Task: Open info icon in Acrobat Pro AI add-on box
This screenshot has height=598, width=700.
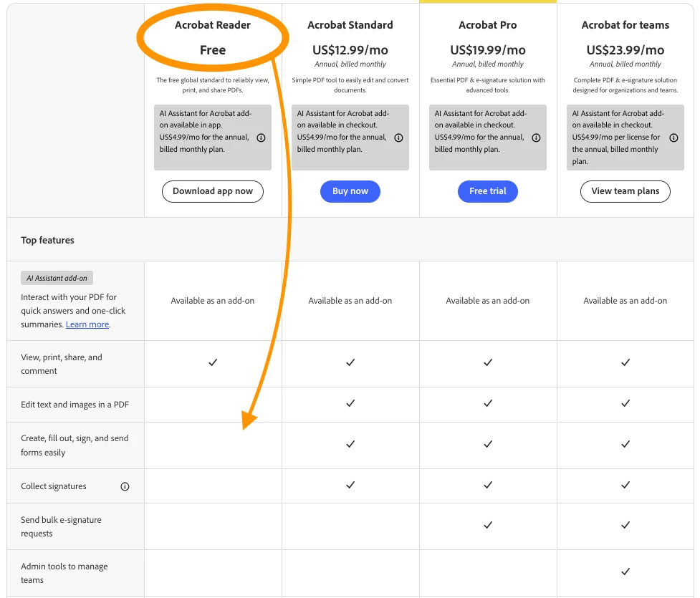Action: 536,138
